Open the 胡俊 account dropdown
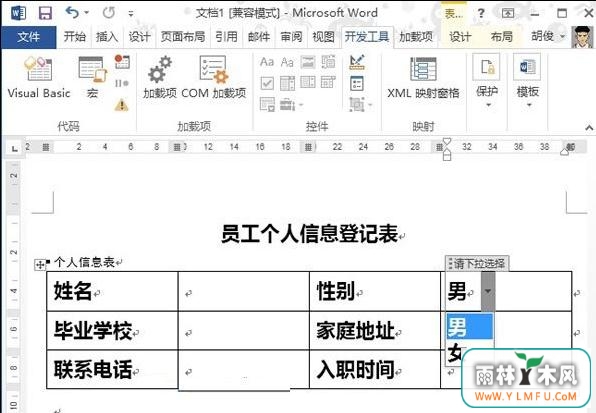Image resolution: width=596 pixels, height=413 pixels. click(x=548, y=36)
